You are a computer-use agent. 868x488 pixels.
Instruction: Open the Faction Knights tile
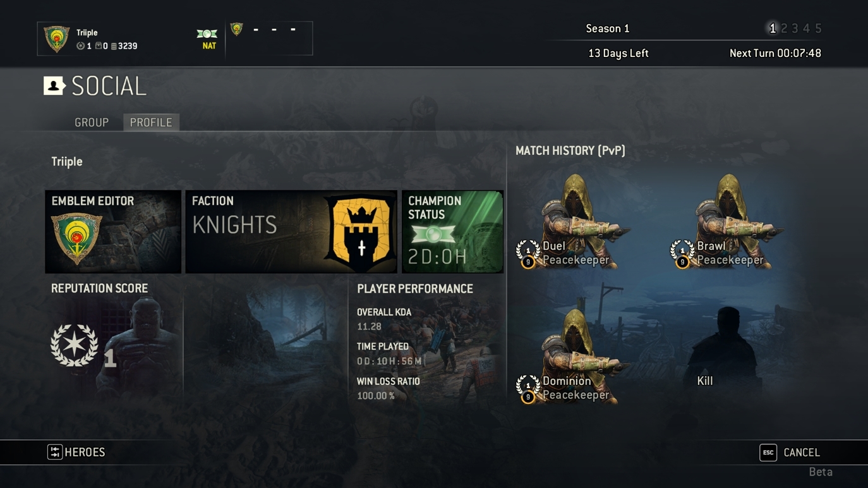click(x=291, y=231)
